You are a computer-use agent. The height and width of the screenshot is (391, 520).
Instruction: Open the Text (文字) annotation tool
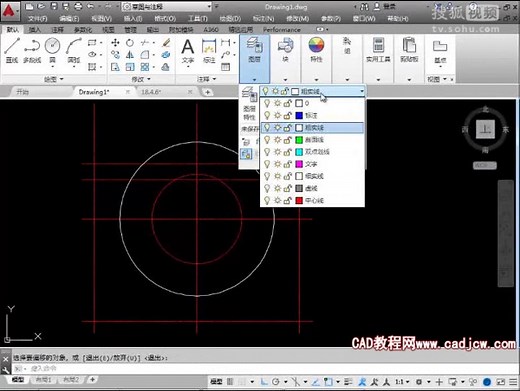(x=188, y=51)
